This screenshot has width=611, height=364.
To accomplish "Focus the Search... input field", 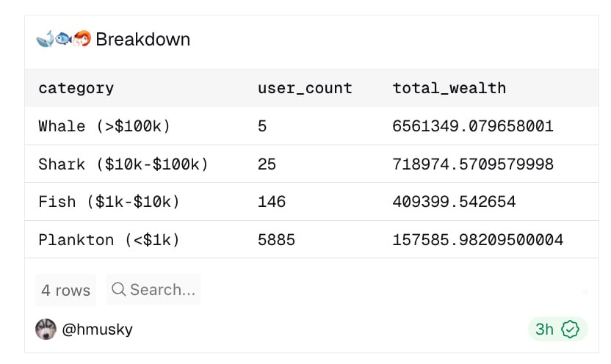I will [x=162, y=290].
